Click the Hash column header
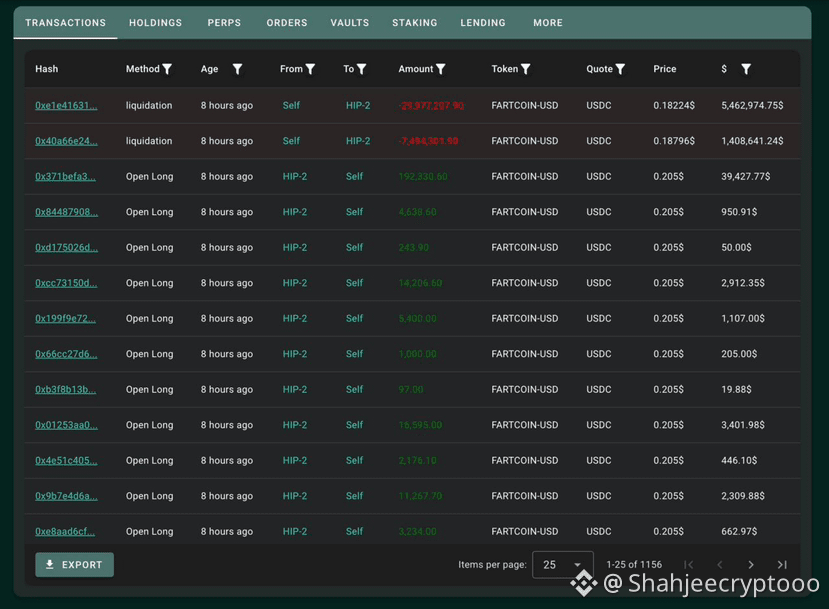The height and width of the screenshot is (609, 829). click(47, 69)
